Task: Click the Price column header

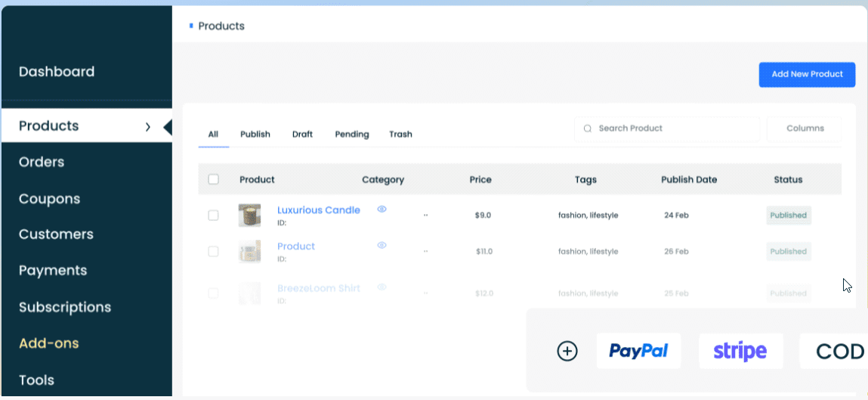Action: click(x=480, y=179)
